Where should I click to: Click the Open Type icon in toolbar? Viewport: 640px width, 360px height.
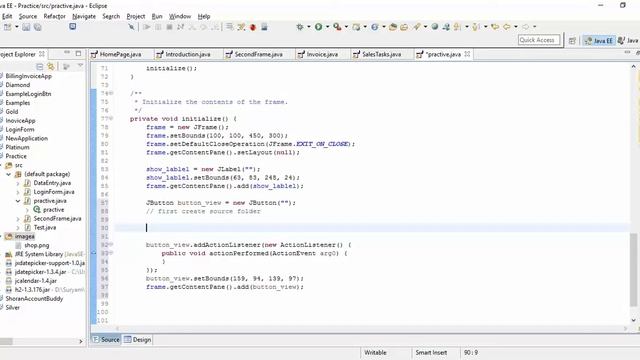pos(393,27)
